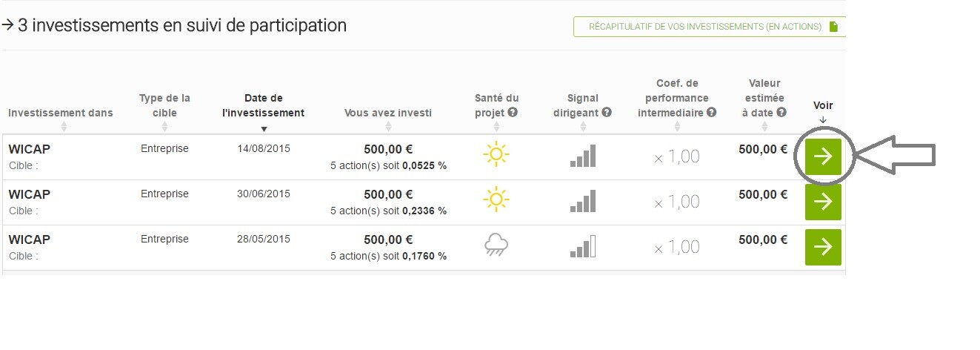Viewport: 980px width, 350px height.
Task: Open Récapitulatif de vos investissements button
Action: (710, 27)
